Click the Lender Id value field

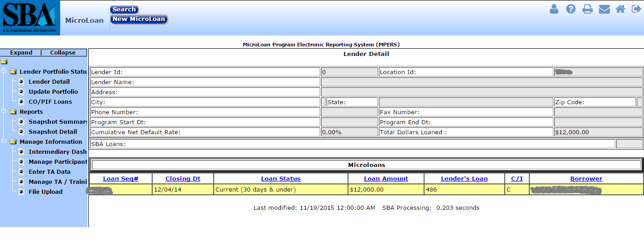point(349,72)
